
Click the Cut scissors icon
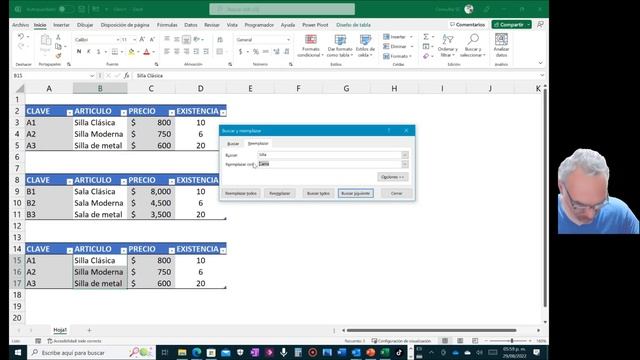[x=58, y=37]
